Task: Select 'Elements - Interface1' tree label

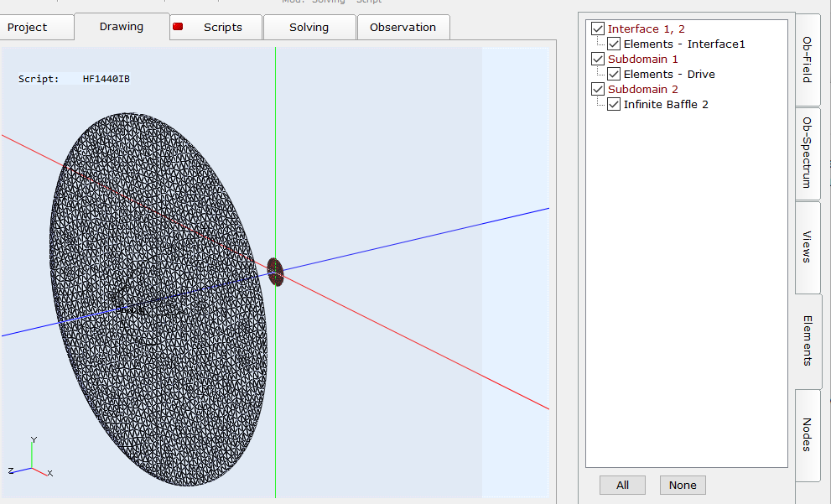Action: (x=684, y=44)
